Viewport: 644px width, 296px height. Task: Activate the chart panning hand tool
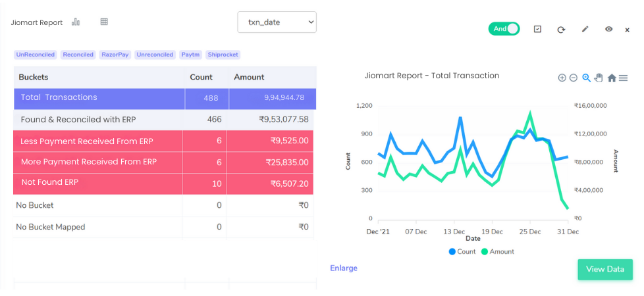point(599,78)
